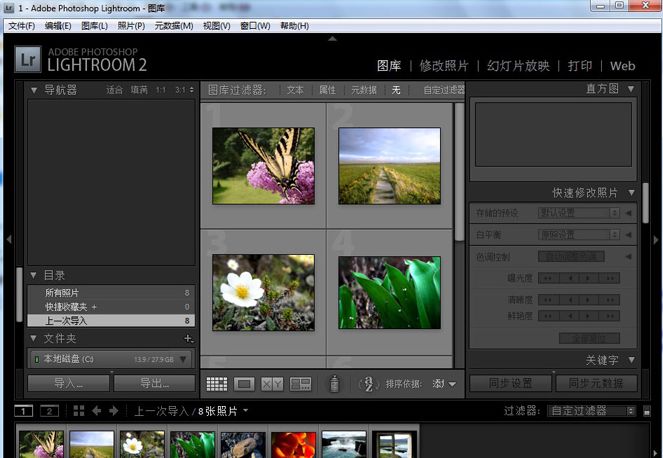Click the 导出... button

tap(155, 384)
